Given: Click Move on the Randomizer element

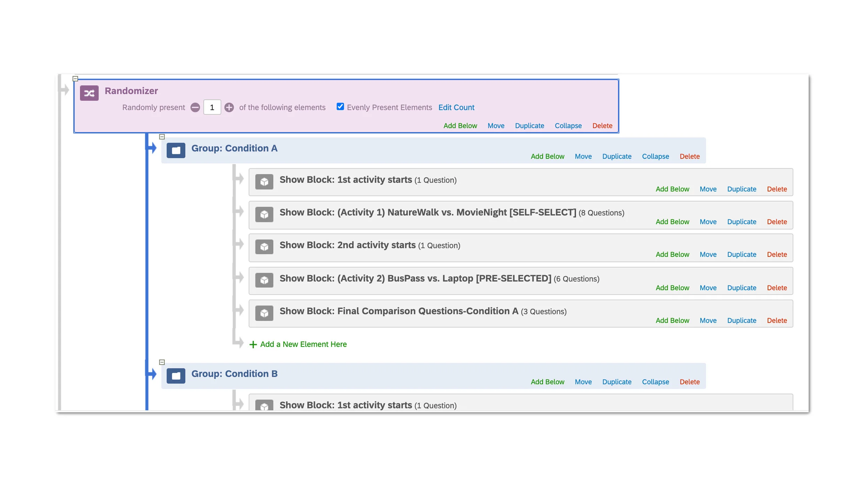Looking at the screenshot, I should click(496, 126).
